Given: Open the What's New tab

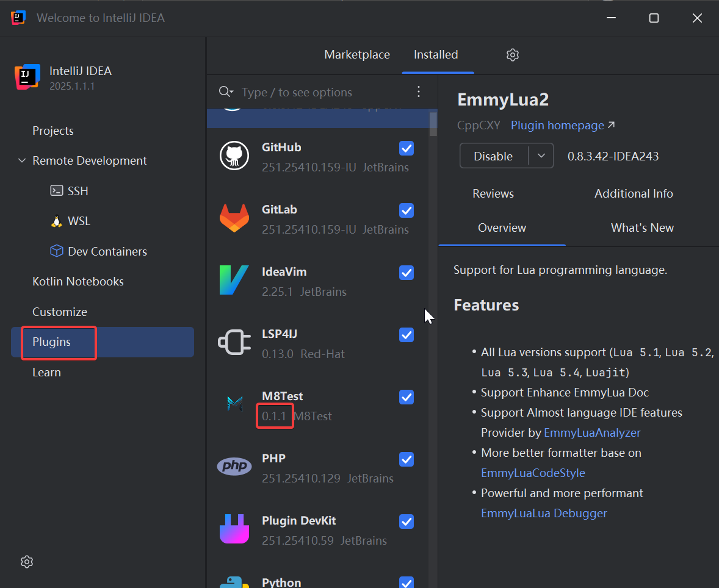Looking at the screenshot, I should [x=642, y=228].
